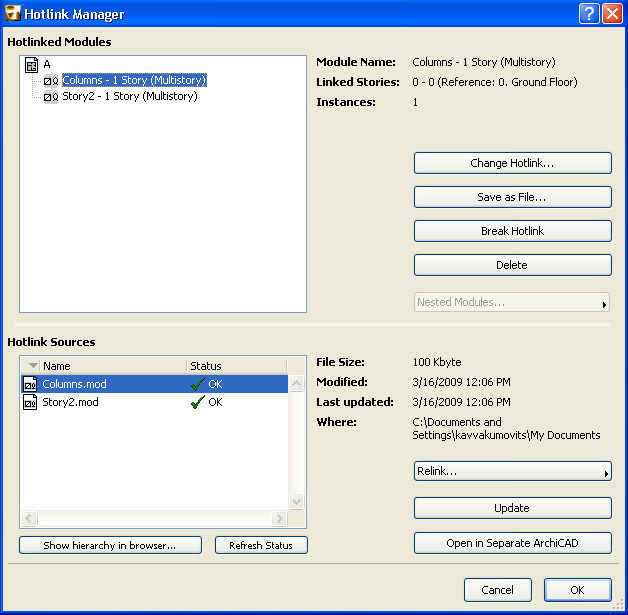Viewport: 628px width, 615px height.
Task: Click the OK status text for Columns.mod
Action: 215,384
